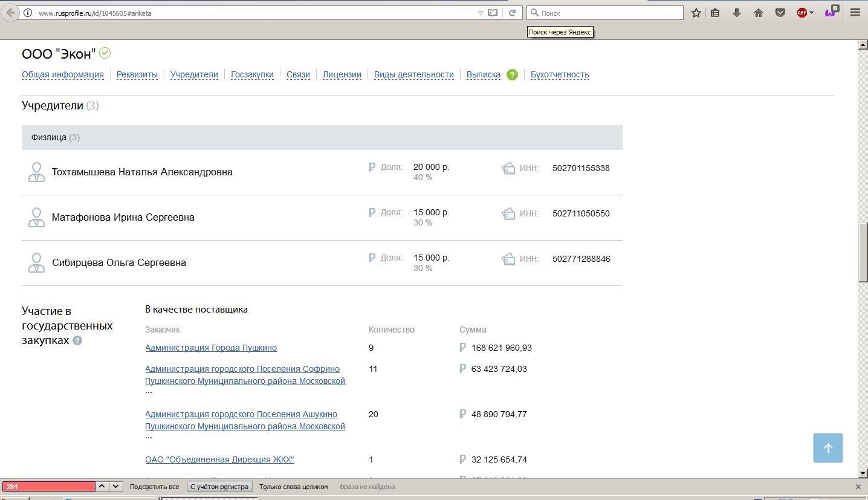The image size is (868, 500).
Task: Click the search magnifier icon in search box
Action: point(534,13)
